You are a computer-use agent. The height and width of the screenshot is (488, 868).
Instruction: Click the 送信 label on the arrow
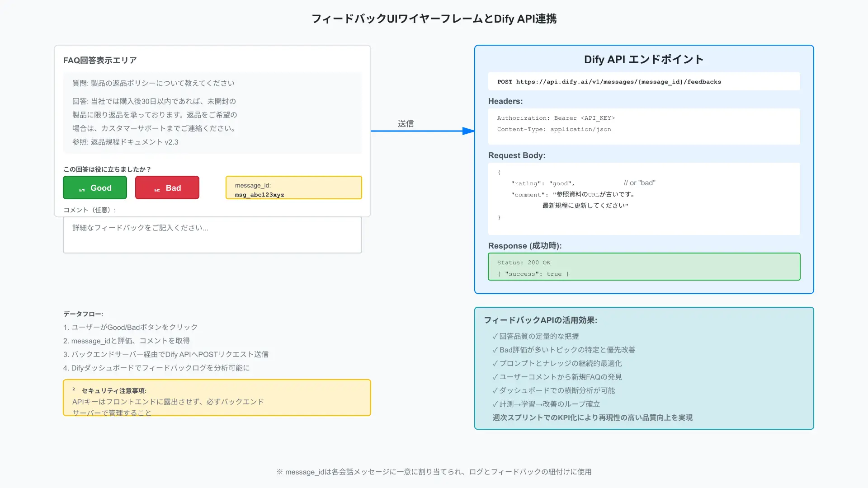(406, 124)
